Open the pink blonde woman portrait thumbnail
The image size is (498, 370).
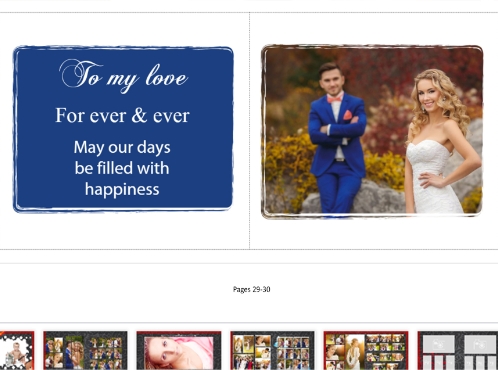click(179, 350)
